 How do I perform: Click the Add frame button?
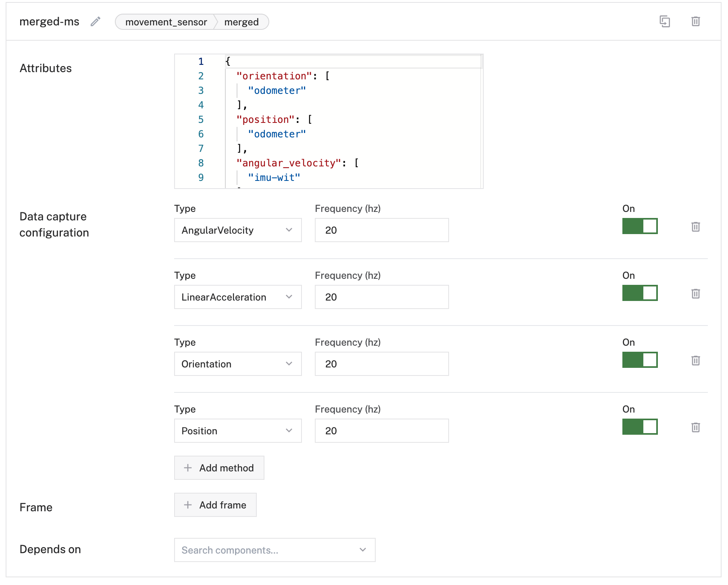215,505
